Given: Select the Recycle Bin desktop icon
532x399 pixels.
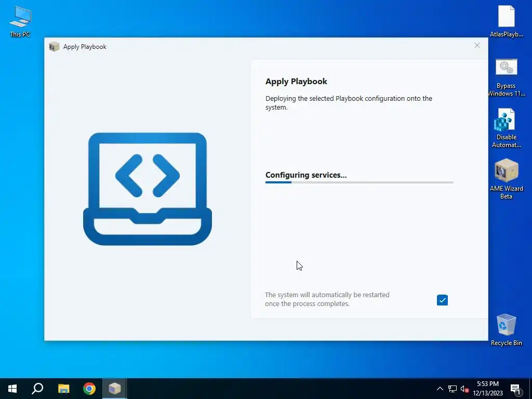Looking at the screenshot, I should coord(506,330).
